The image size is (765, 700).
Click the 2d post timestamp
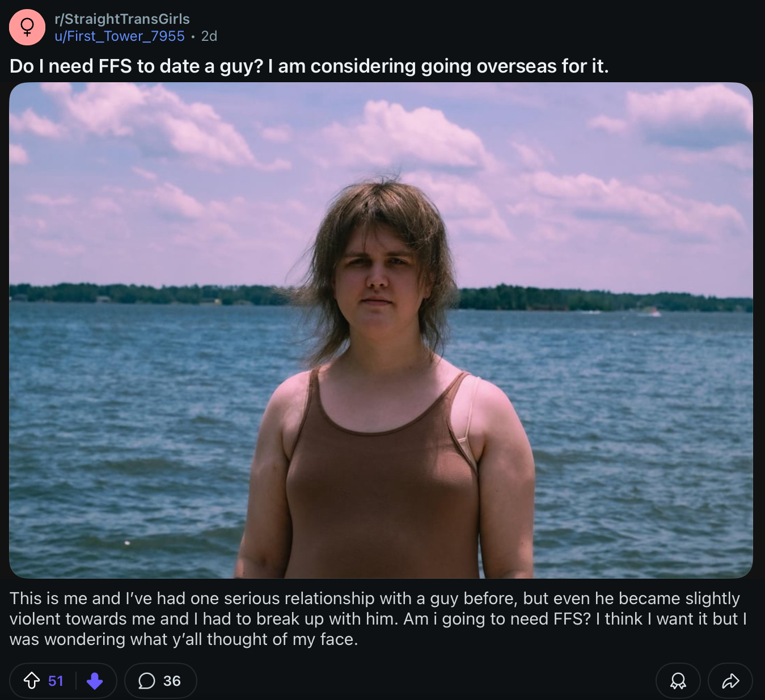tap(209, 36)
